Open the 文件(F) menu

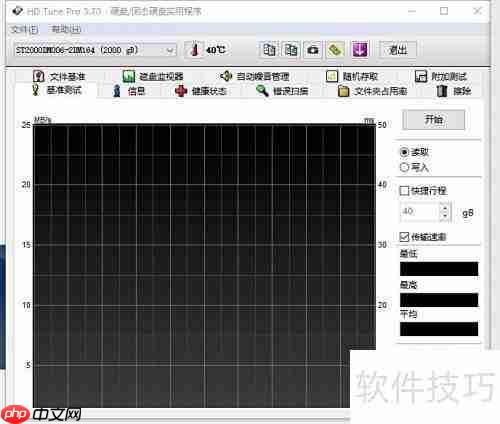[24, 30]
